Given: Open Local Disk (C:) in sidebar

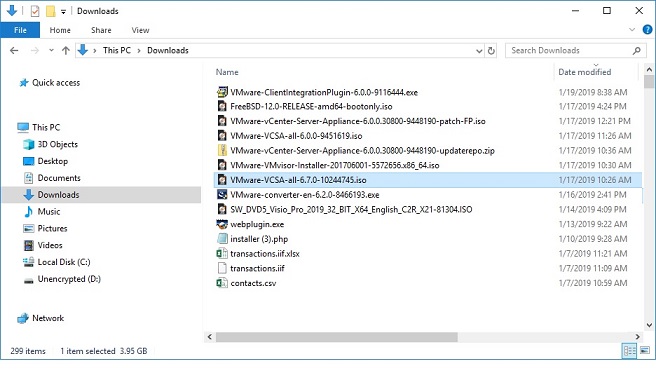Looking at the screenshot, I should click(x=64, y=262).
